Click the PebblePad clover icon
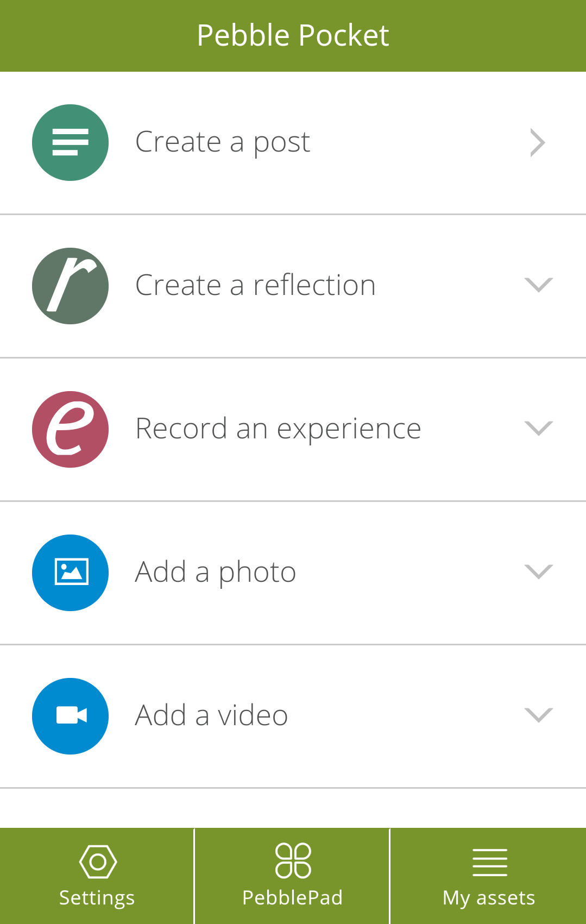 293,860
